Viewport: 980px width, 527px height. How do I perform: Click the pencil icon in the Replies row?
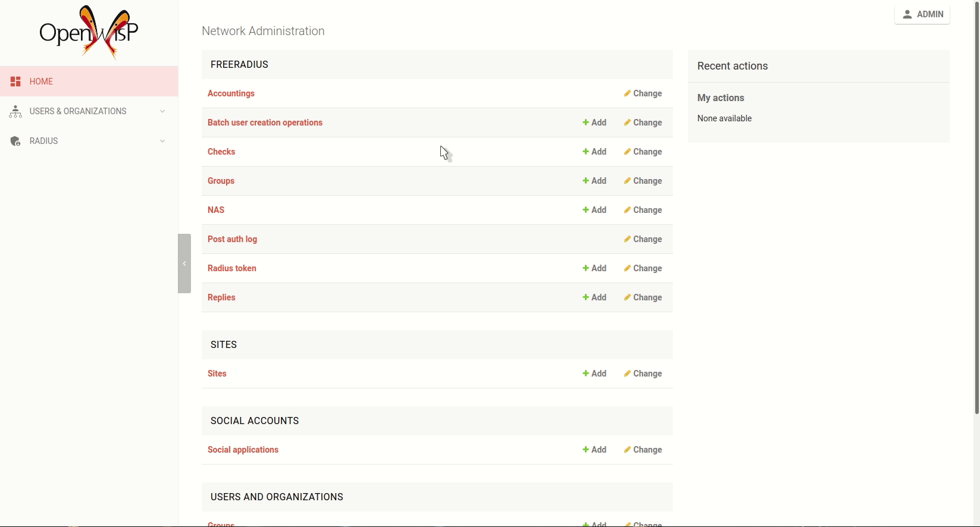pyautogui.click(x=627, y=297)
